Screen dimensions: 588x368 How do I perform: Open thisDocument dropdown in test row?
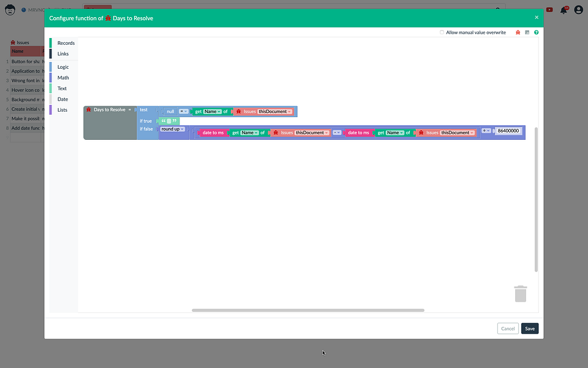(x=275, y=112)
